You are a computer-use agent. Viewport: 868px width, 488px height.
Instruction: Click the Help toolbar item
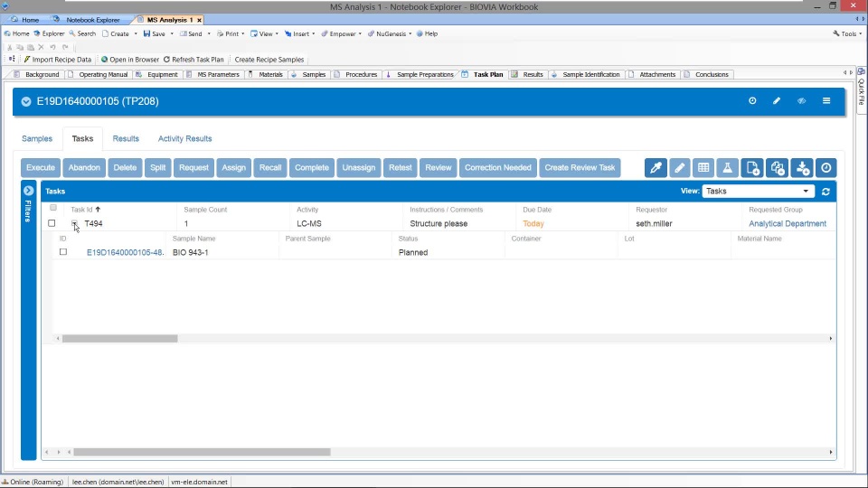pos(427,33)
